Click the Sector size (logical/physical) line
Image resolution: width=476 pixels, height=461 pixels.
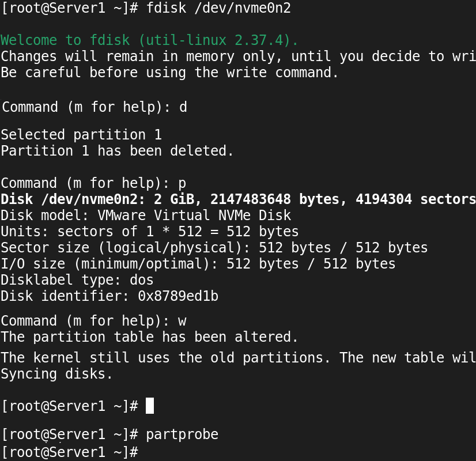pos(214,248)
